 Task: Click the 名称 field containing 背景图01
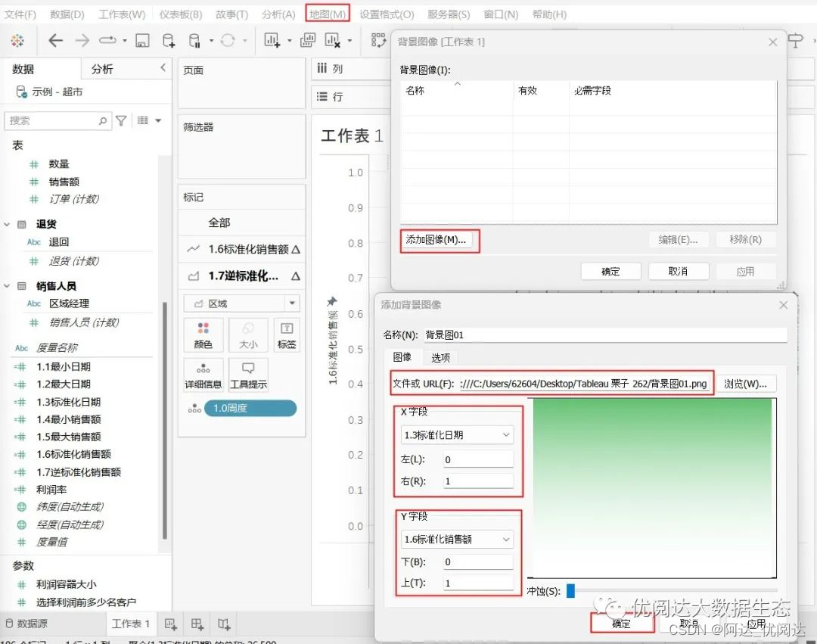pos(604,334)
